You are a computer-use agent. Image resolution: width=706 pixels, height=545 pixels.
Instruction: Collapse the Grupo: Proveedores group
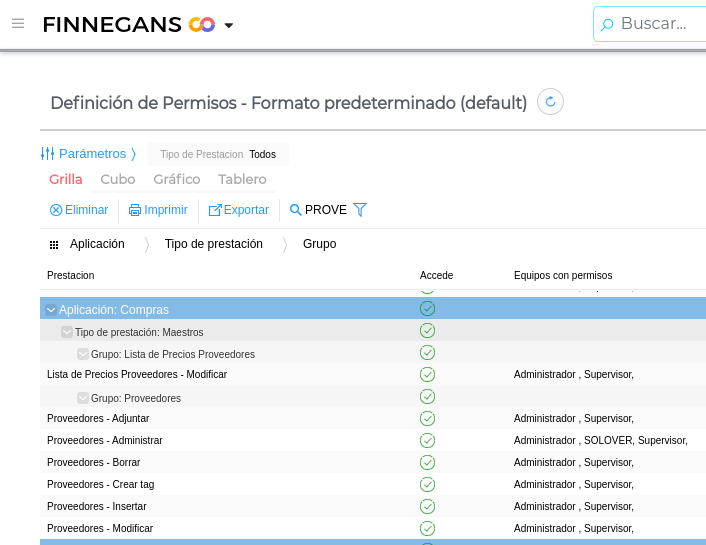coord(83,398)
